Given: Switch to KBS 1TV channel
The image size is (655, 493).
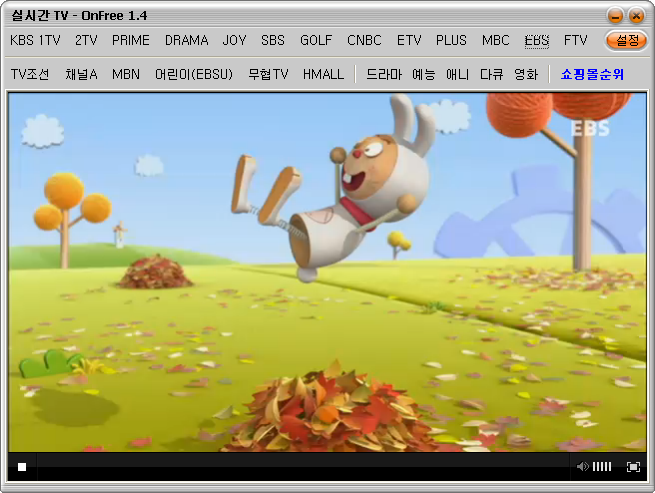Looking at the screenshot, I should [36, 40].
